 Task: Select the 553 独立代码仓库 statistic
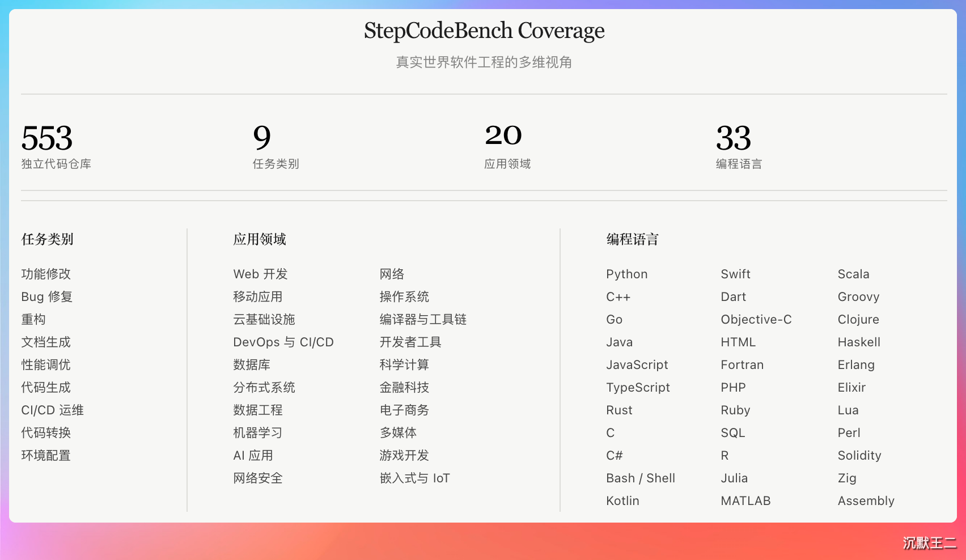56,146
